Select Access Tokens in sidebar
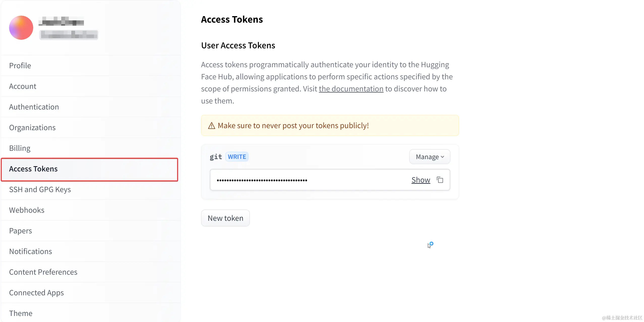 33,169
